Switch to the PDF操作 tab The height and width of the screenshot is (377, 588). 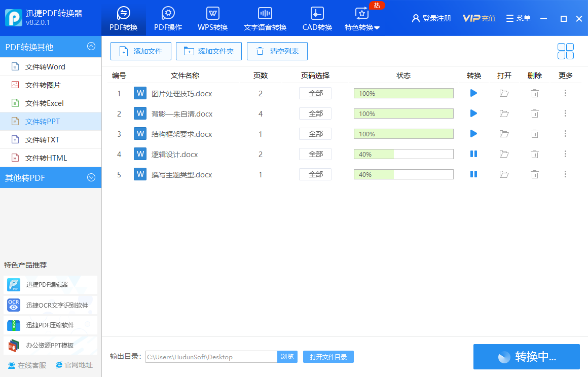tap(168, 18)
